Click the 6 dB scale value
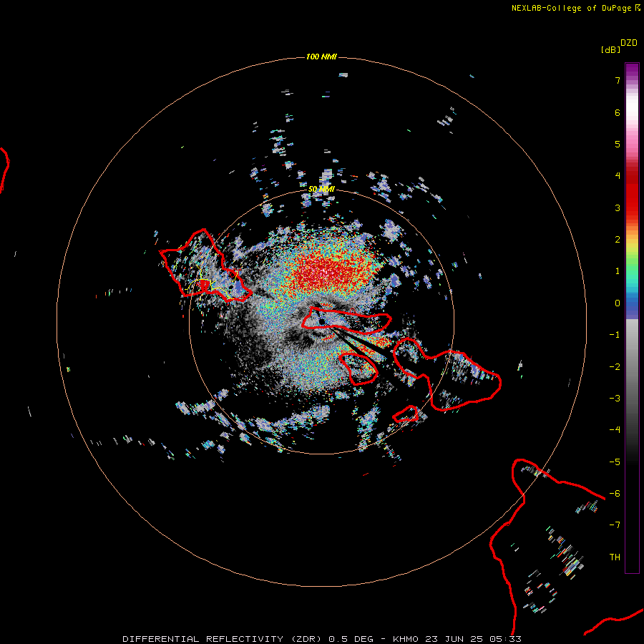This screenshot has width=644, height=644. pyautogui.click(x=618, y=112)
